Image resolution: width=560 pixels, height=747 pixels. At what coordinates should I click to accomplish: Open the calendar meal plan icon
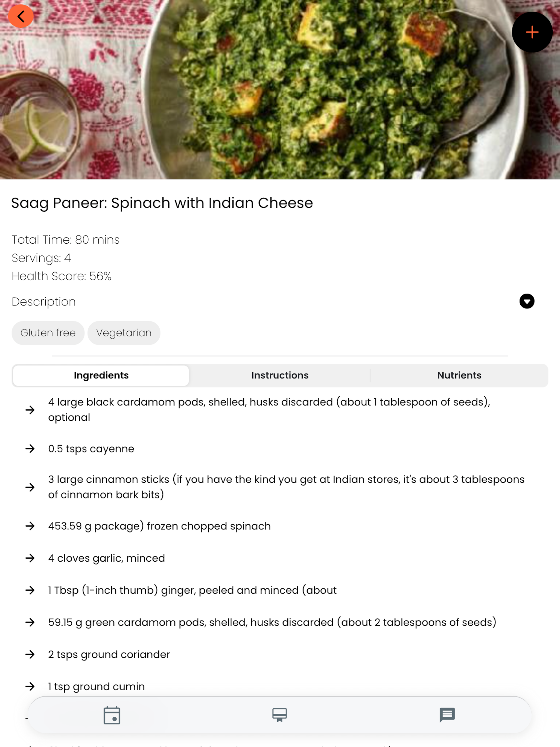[x=112, y=715]
